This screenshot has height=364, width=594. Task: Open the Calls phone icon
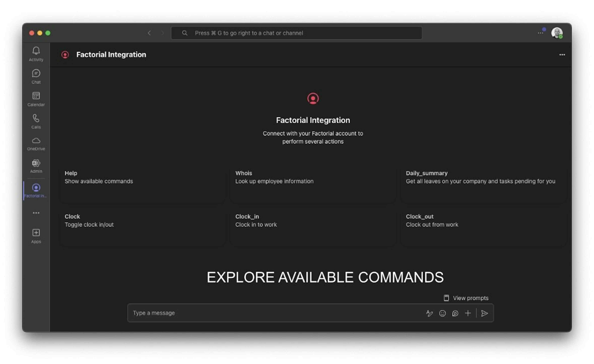36,118
